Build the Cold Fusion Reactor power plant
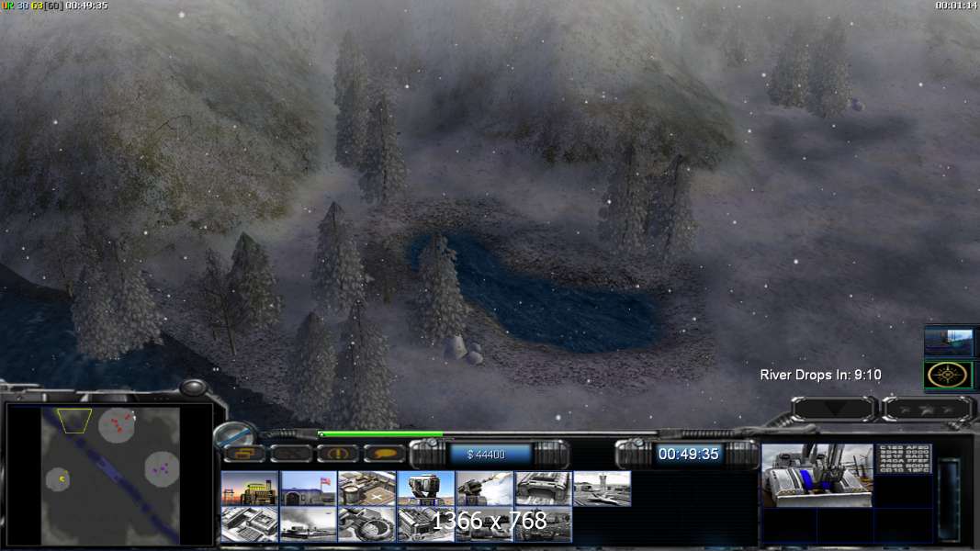The height and width of the screenshot is (551, 980). [x=250, y=489]
